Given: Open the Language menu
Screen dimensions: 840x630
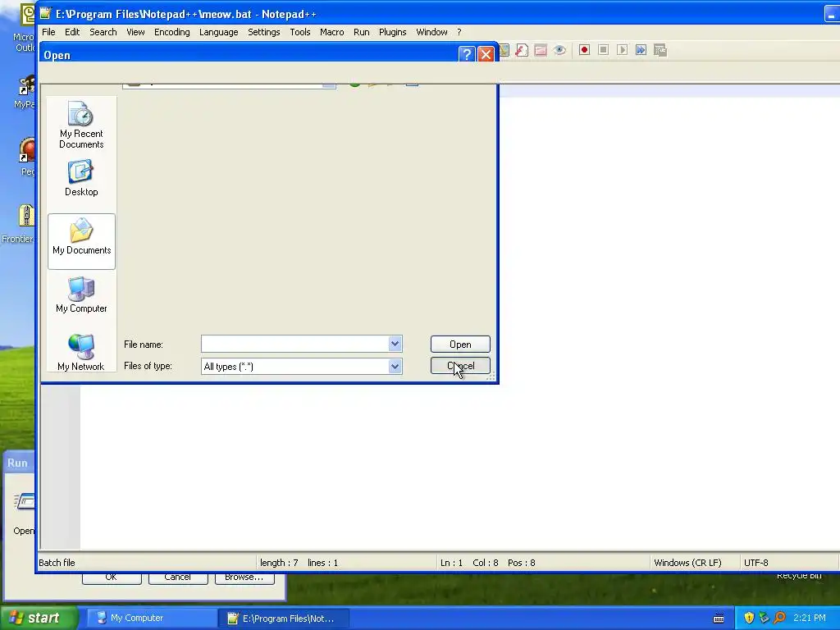Looking at the screenshot, I should (x=218, y=32).
